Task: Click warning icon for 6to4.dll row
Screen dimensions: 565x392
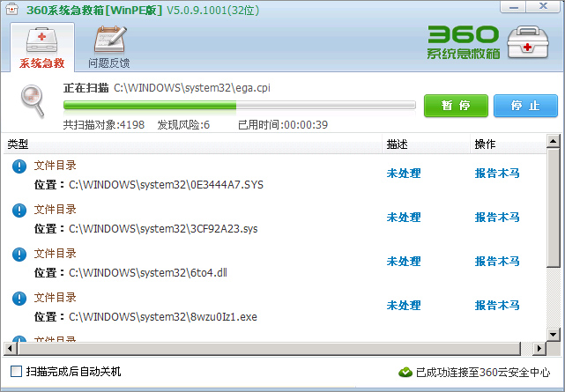Action: click(19, 255)
